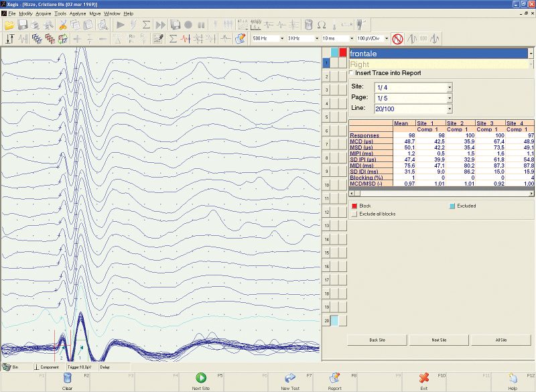Image resolution: width=536 pixels, height=392 pixels.
Task: Click the red Exit cross icon
Action: point(423,379)
